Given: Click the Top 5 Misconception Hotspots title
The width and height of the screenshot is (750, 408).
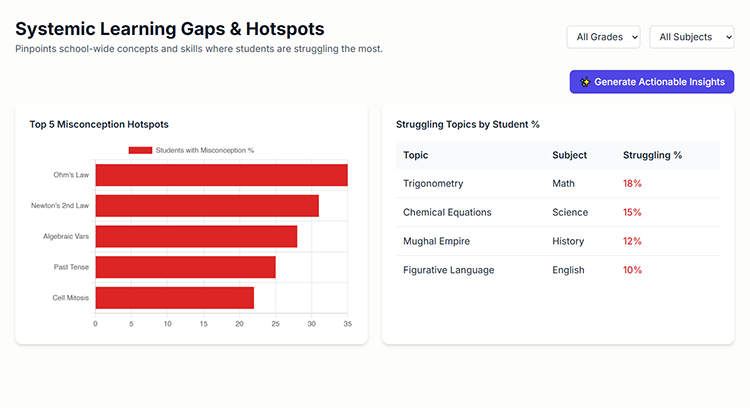Looking at the screenshot, I should (99, 125).
